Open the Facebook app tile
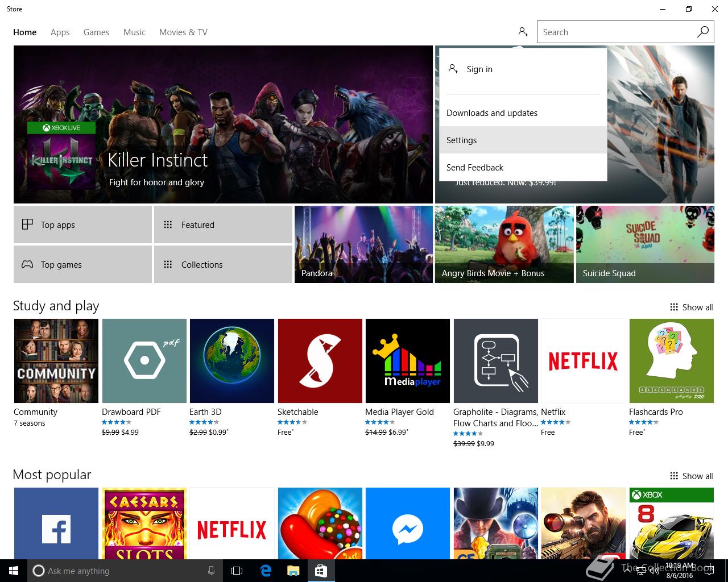 pyautogui.click(x=56, y=523)
